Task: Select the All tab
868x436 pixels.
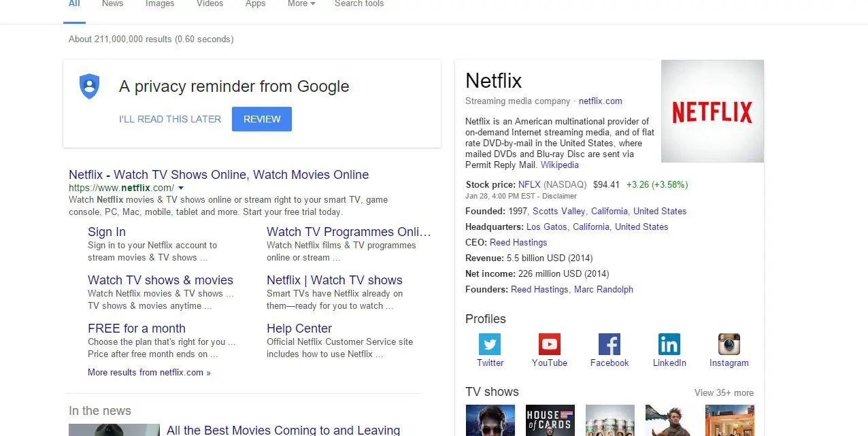Action: (74, 4)
